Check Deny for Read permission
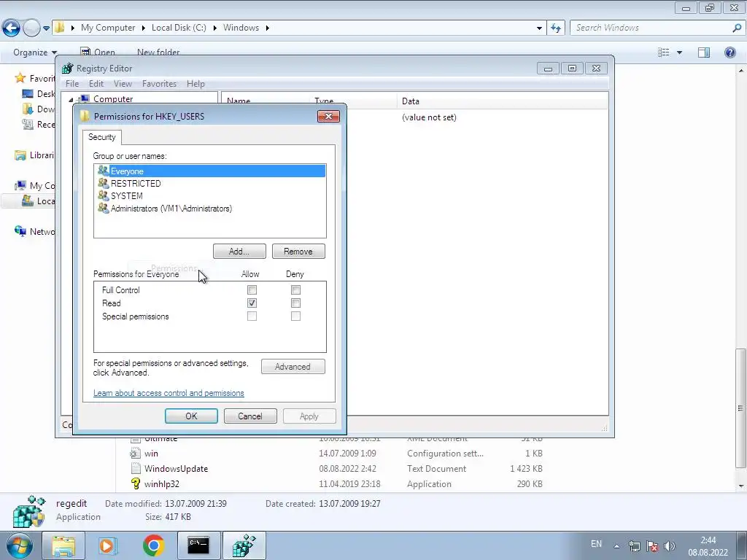 coord(296,303)
